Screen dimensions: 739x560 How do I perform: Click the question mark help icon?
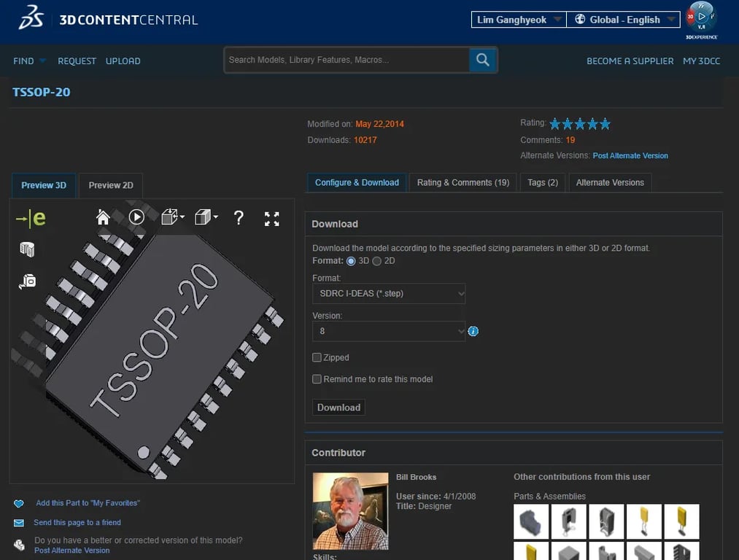tap(239, 217)
